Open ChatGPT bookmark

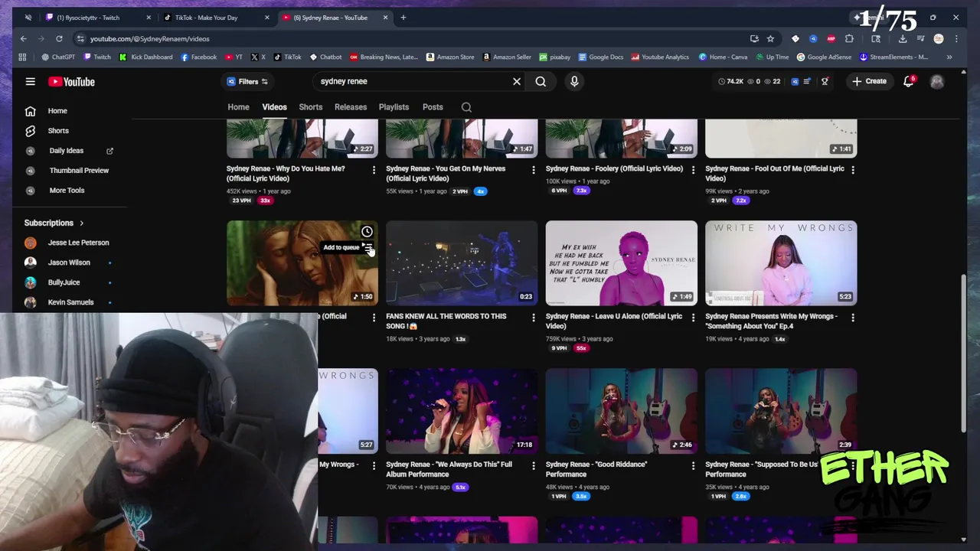58,57
